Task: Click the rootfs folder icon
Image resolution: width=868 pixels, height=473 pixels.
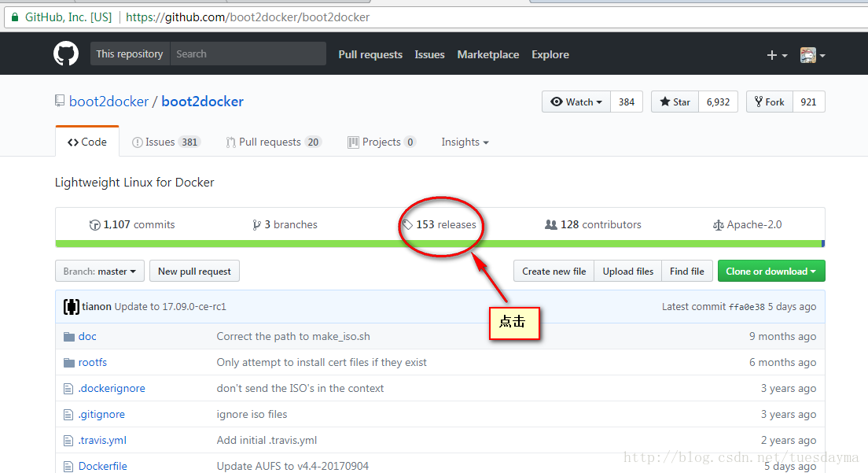Action: click(x=68, y=362)
